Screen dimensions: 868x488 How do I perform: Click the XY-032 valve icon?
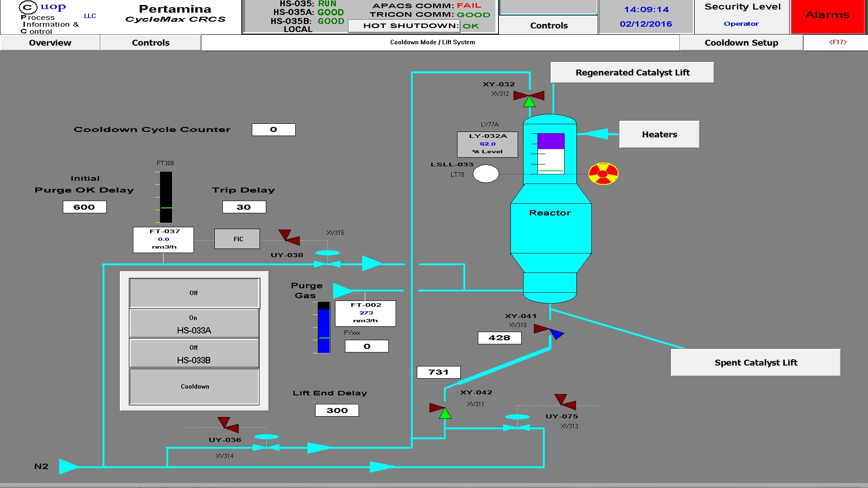[x=529, y=99]
